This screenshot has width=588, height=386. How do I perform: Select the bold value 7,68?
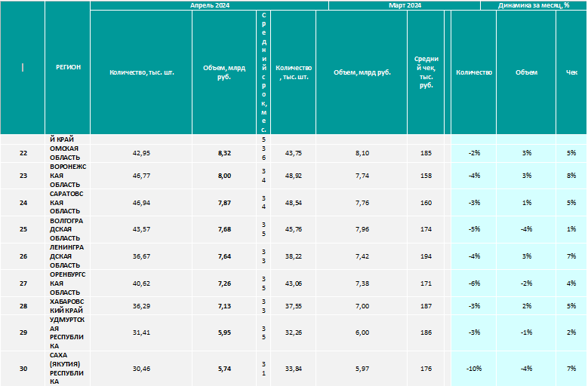tap(224, 229)
